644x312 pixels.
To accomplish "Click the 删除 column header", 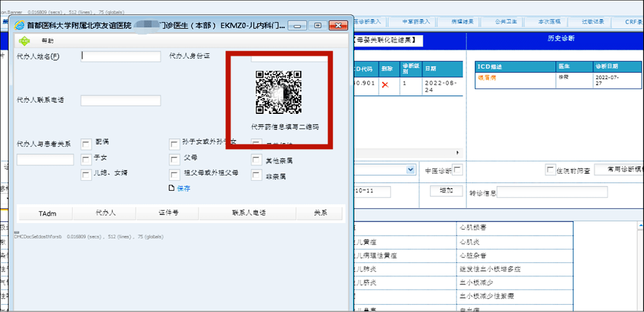I will click(x=389, y=68).
